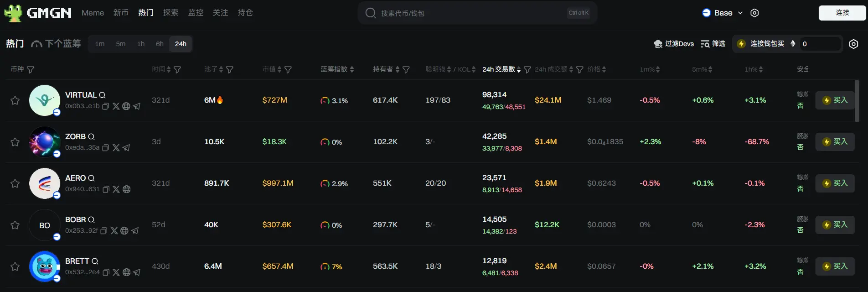Copy the BRETT contract address
Screen dimensions: 868x292
[x=106, y=272]
